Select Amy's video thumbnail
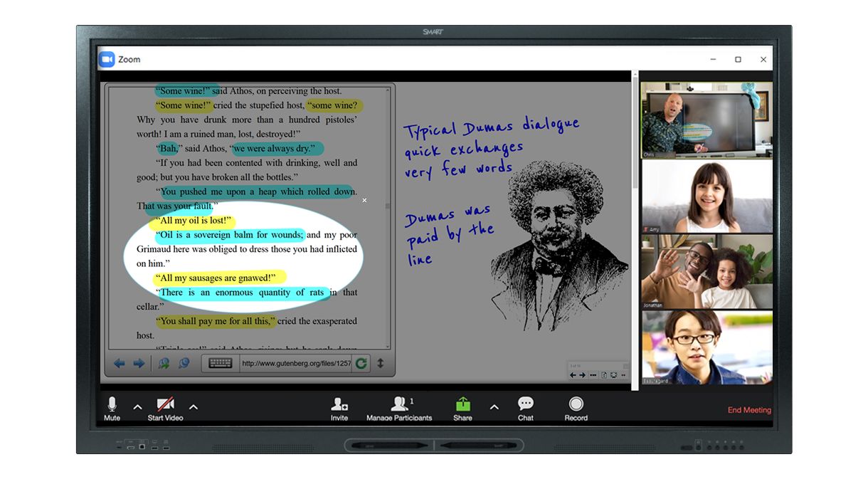The width and height of the screenshot is (868, 489). (706, 196)
